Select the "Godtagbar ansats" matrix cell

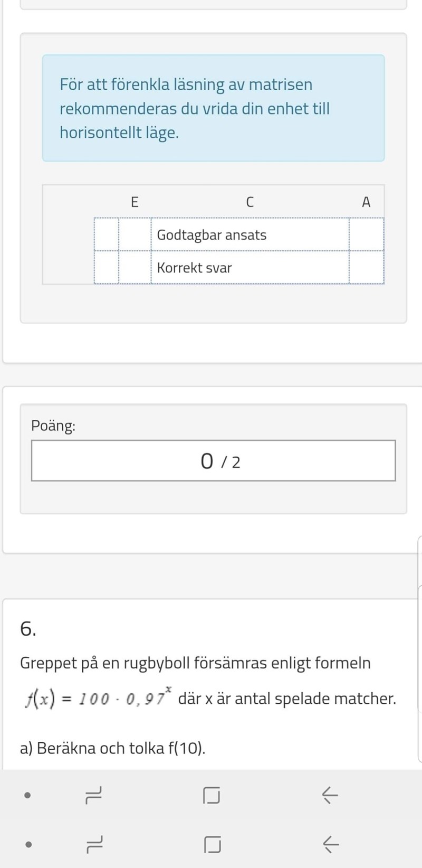(x=250, y=235)
